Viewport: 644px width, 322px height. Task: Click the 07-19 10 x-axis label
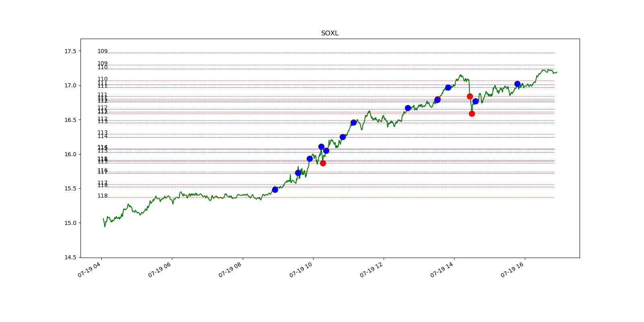click(x=301, y=270)
